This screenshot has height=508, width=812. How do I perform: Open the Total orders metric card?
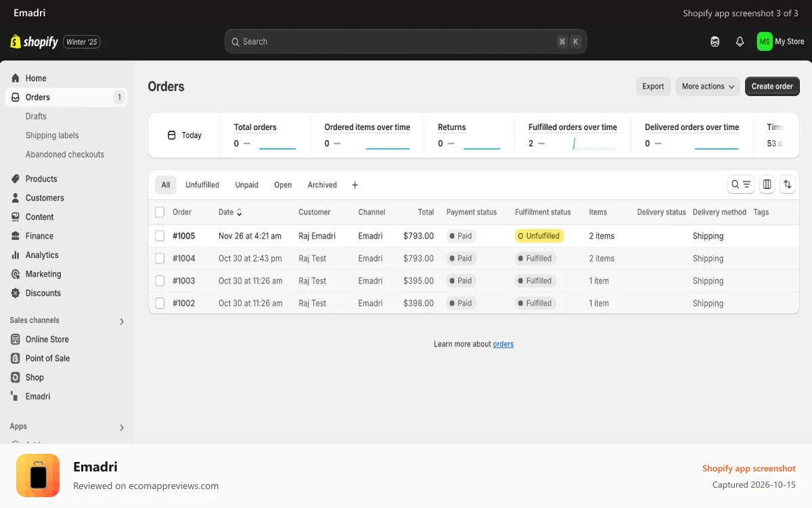coord(265,135)
